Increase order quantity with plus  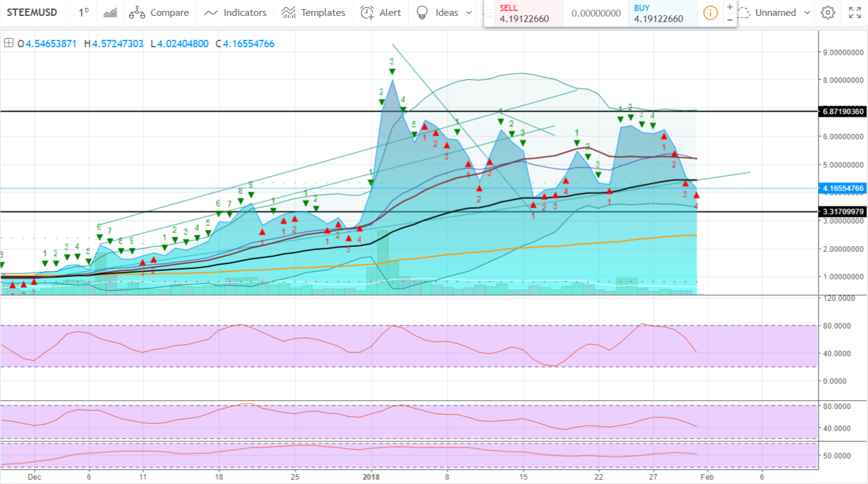pyautogui.click(x=730, y=7)
